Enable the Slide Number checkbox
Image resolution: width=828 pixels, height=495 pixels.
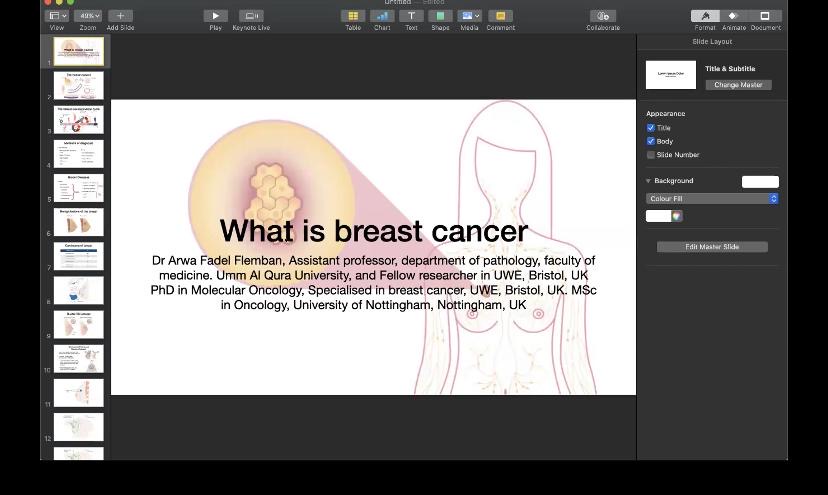(651, 155)
